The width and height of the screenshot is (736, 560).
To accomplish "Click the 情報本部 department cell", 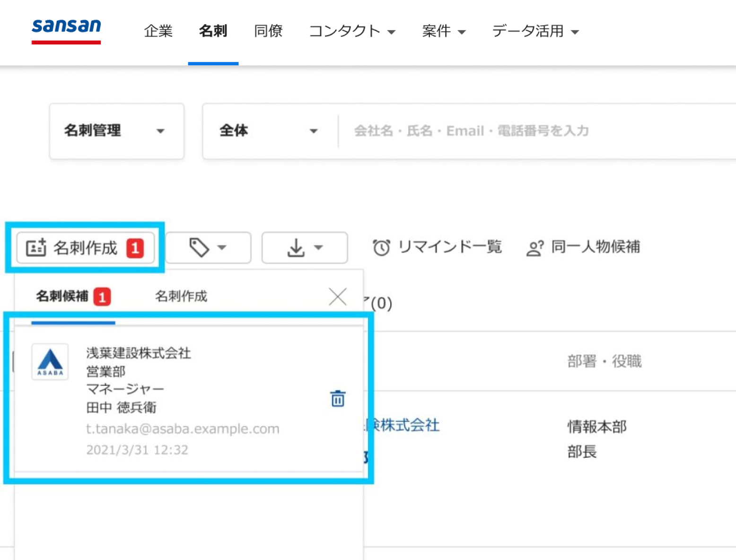I will [x=597, y=427].
